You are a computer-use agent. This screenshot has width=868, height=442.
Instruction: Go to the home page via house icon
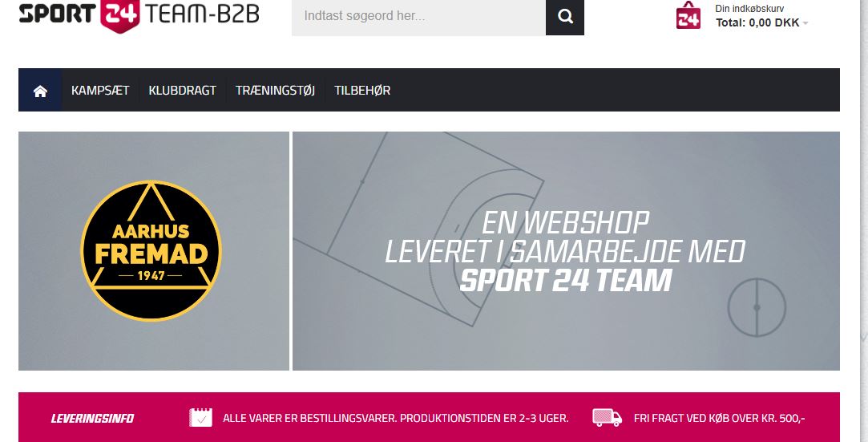(x=40, y=91)
